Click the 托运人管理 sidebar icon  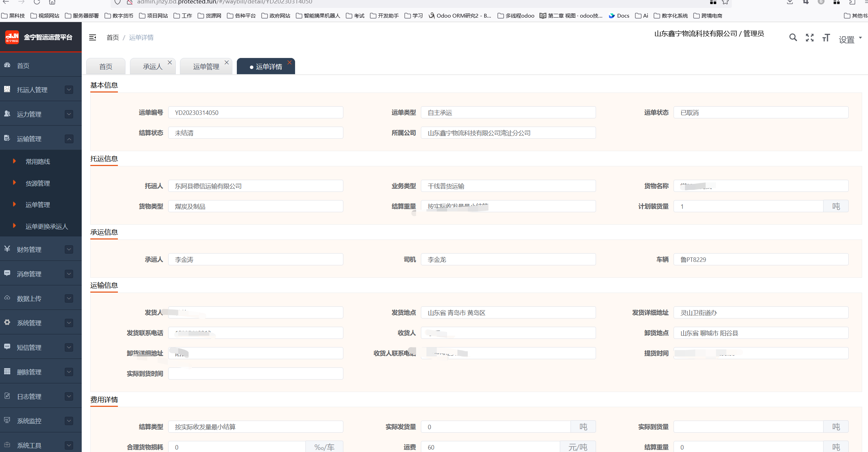click(7, 89)
